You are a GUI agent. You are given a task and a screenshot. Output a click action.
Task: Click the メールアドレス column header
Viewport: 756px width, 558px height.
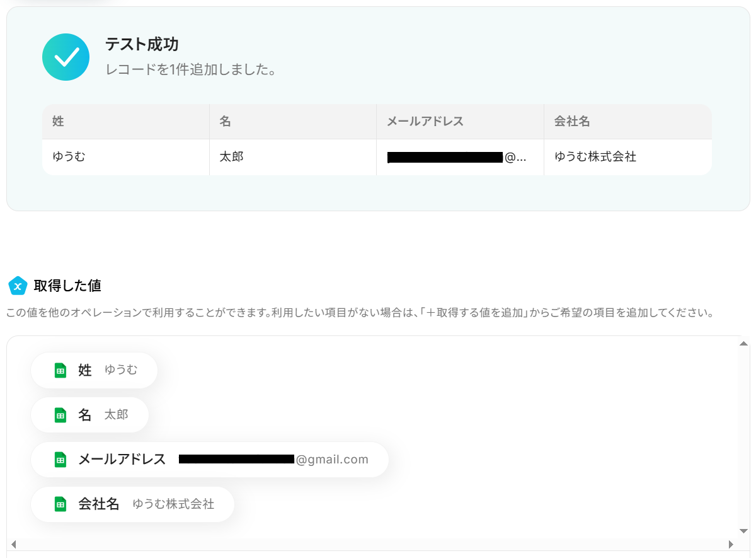click(461, 122)
